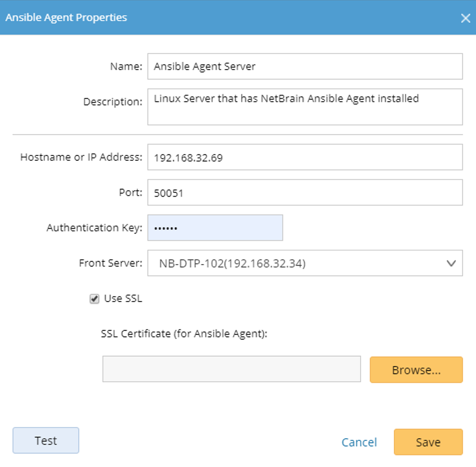Browse for an SSL certificate file
This screenshot has width=476, height=467.
416,370
